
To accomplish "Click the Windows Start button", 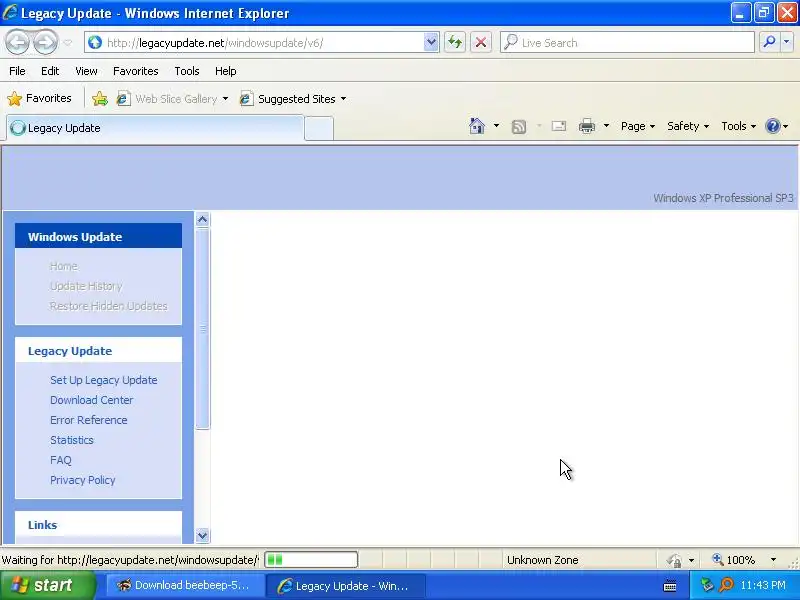I will pos(47,585).
